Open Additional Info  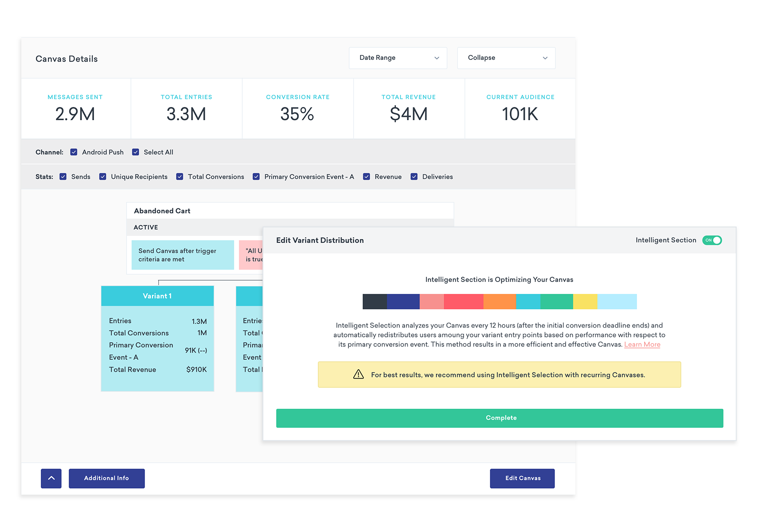pos(107,478)
